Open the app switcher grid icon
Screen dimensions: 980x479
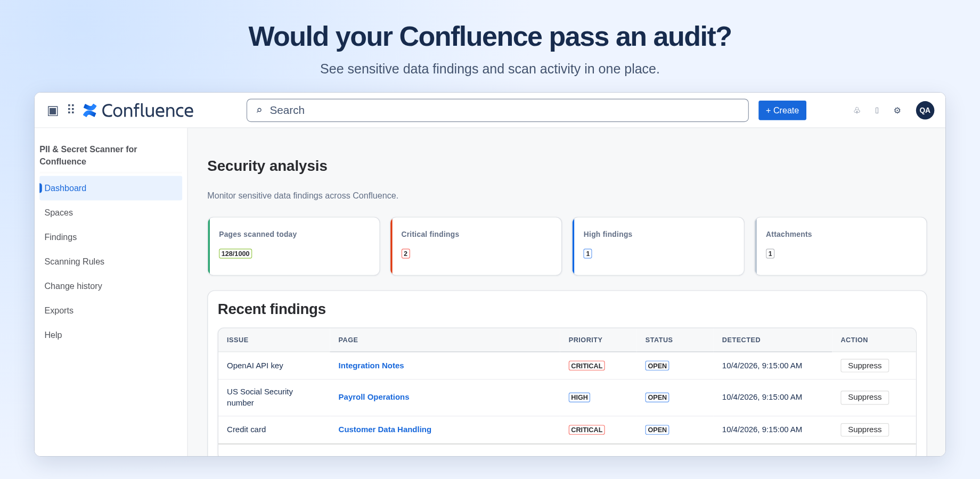71,110
